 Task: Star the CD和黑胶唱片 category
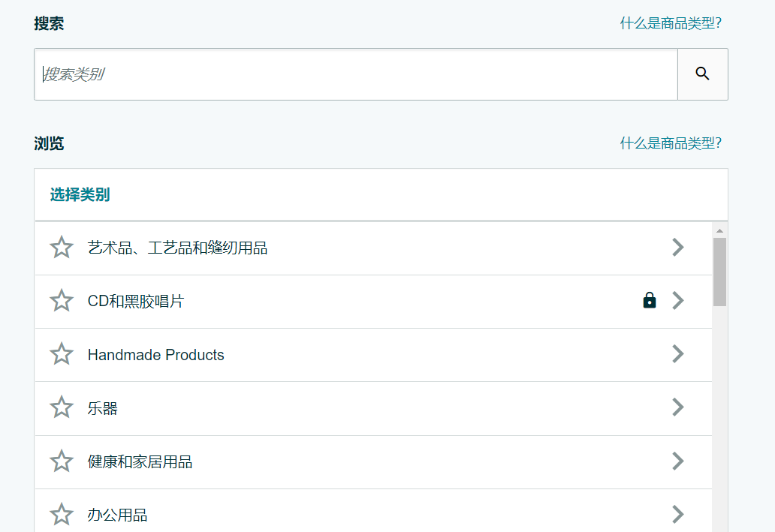coord(62,301)
